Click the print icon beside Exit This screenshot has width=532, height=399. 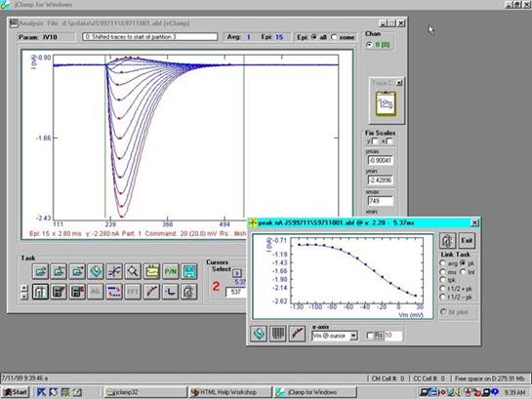[x=447, y=241]
